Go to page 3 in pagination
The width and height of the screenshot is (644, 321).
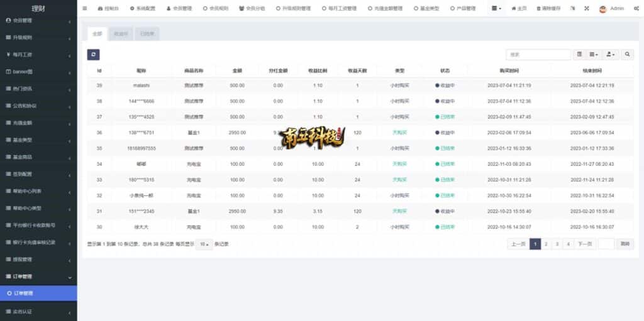557,244
